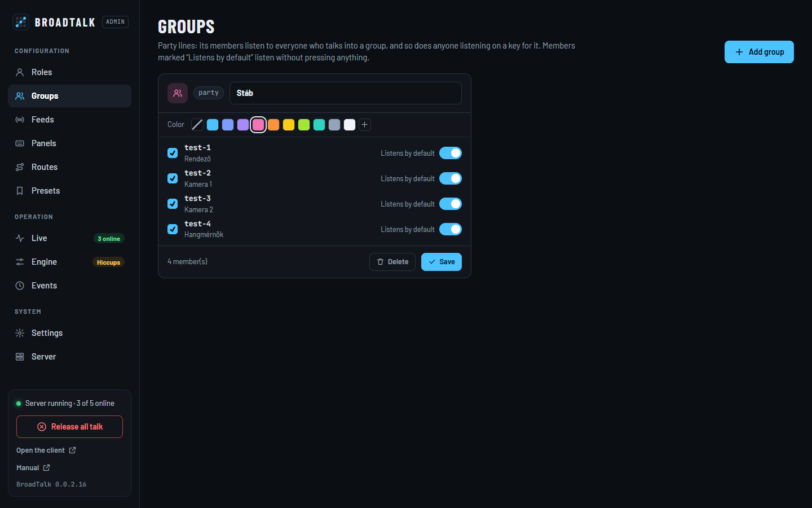Open the Presets page
The width and height of the screenshot is (812, 508).
[x=69, y=191]
